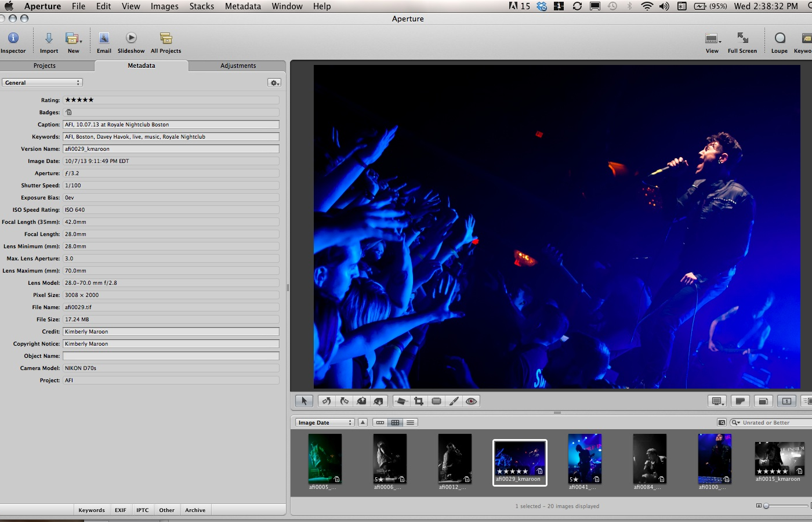Select the Metadata inspector tab
Viewport: 812px width, 522px height.
coord(142,66)
